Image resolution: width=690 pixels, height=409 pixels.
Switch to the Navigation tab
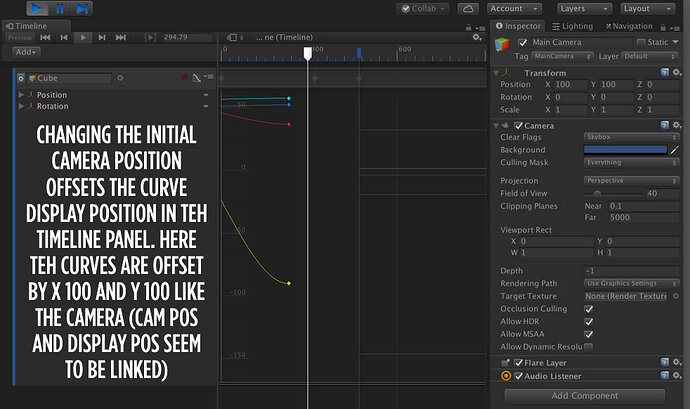point(629,26)
